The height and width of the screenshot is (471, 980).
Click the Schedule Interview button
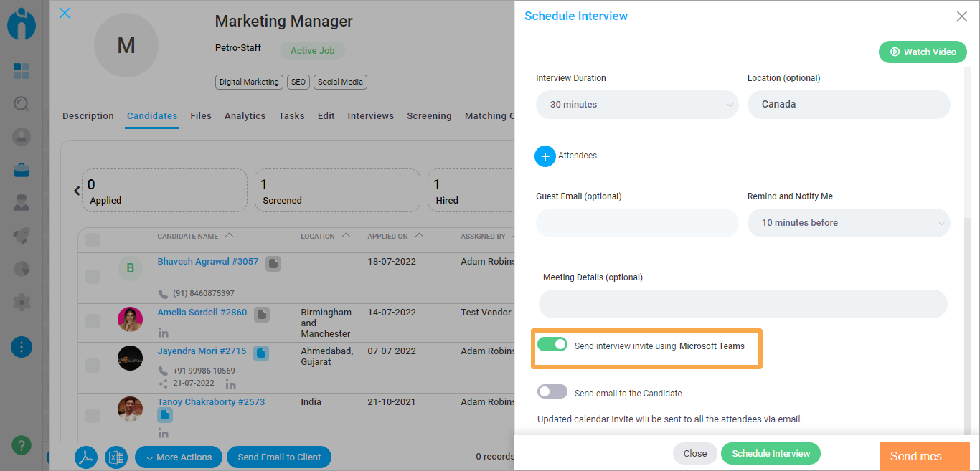(771, 453)
